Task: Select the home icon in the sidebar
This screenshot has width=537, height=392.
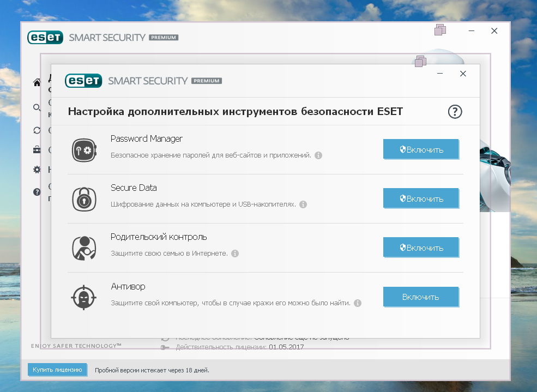Action: (x=37, y=83)
